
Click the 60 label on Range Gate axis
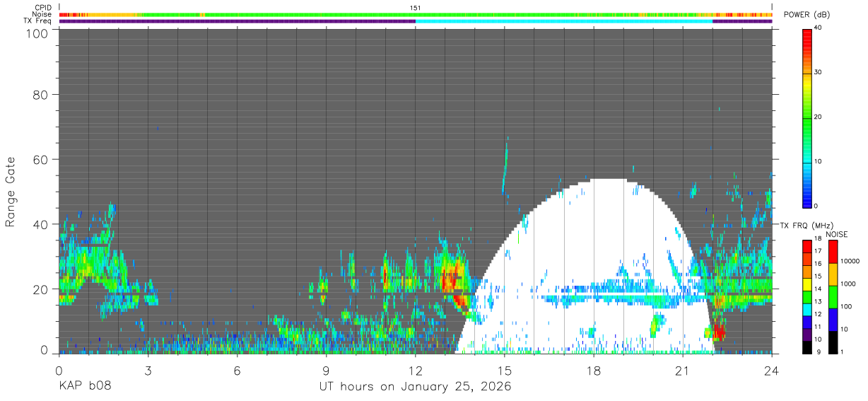coord(42,159)
